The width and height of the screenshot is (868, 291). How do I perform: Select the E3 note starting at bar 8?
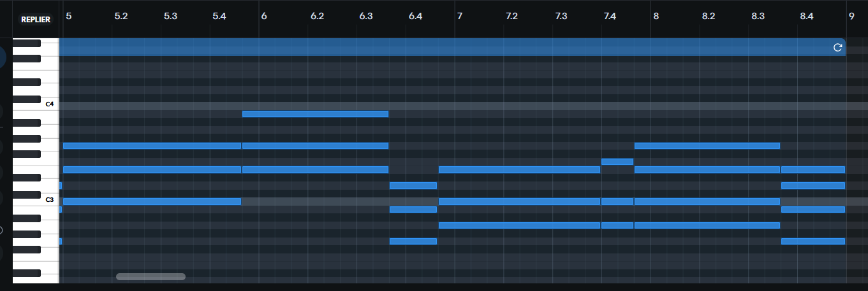coord(707,169)
